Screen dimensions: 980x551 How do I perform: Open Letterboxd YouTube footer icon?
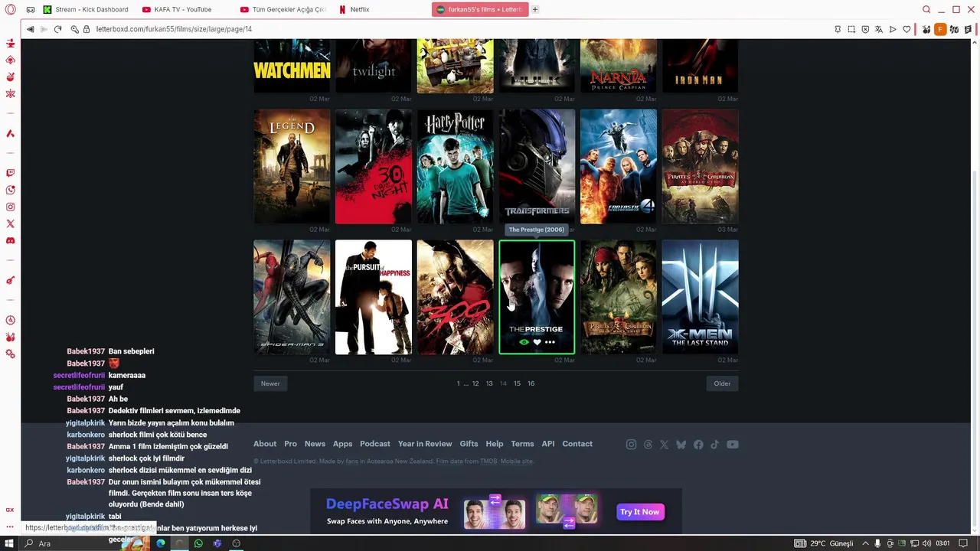pos(733,445)
